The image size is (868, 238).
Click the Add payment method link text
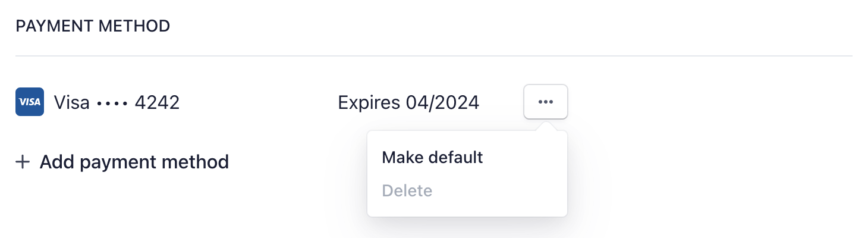tap(134, 162)
